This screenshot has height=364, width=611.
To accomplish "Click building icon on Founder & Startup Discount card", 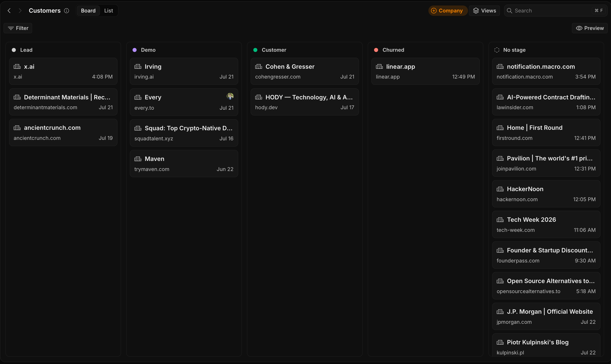I will tap(500, 250).
